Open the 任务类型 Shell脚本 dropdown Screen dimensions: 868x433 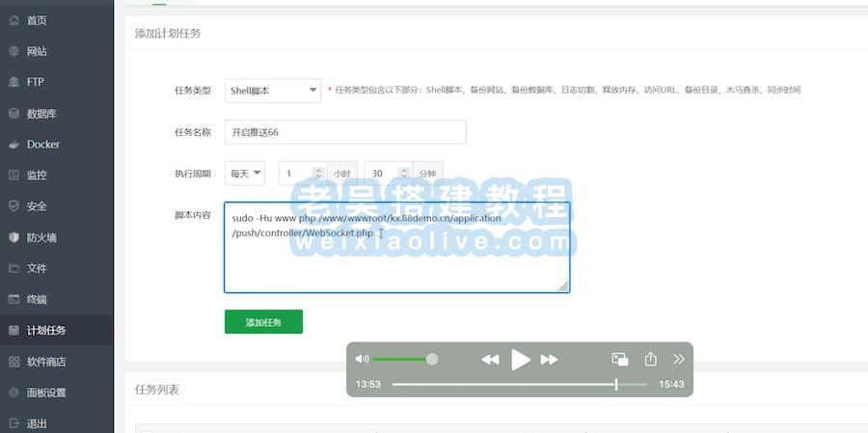272,91
